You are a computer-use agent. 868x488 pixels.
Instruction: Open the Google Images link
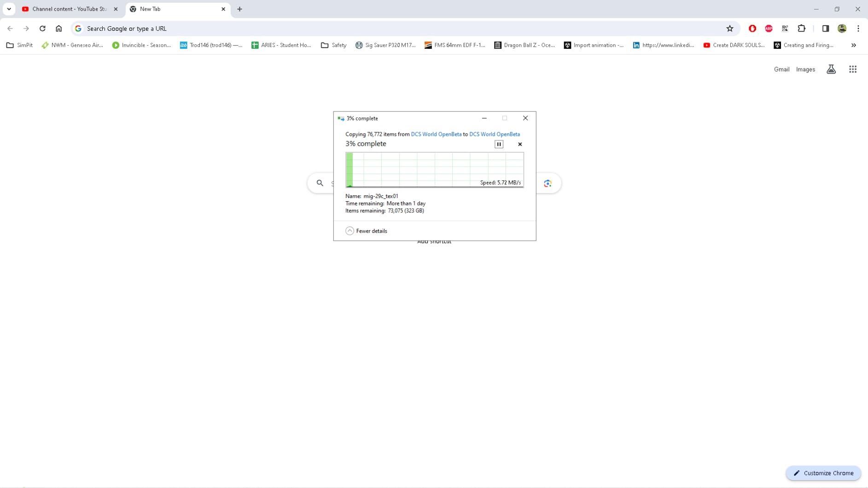(x=805, y=70)
